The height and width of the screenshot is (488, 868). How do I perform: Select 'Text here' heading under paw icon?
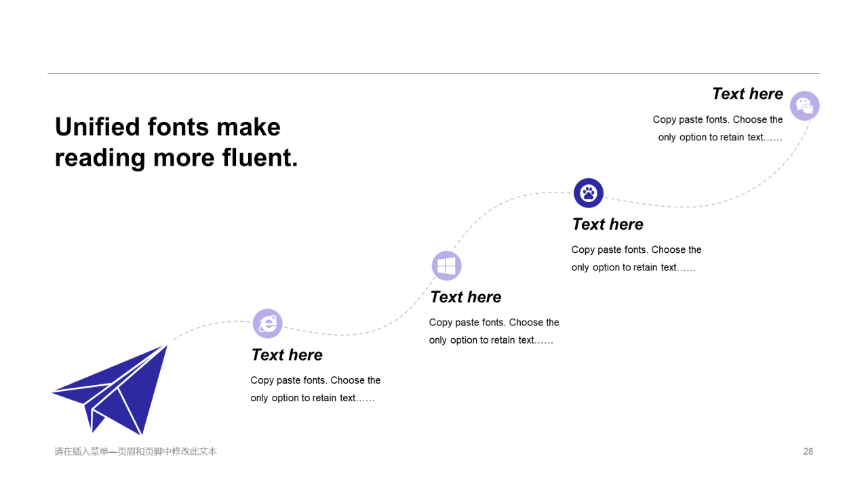tap(608, 224)
